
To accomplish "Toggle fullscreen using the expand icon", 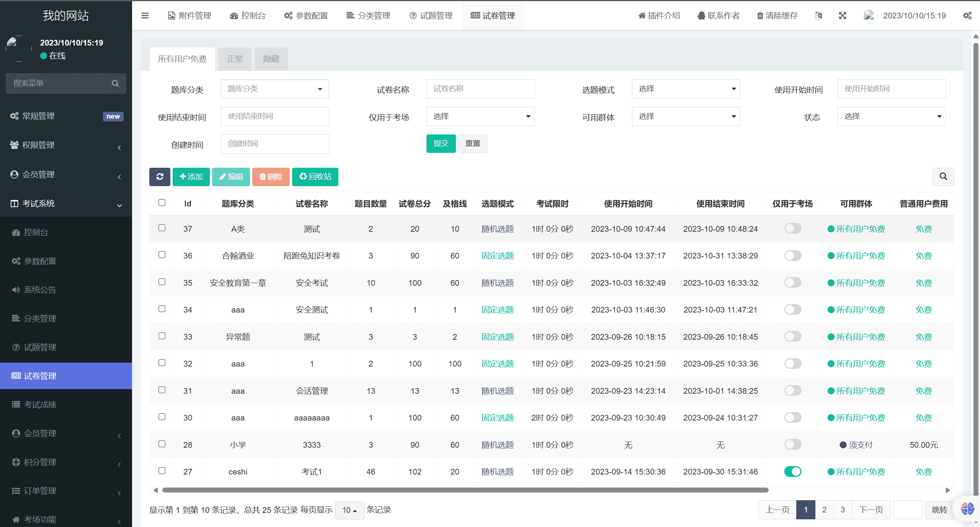I will (842, 15).
